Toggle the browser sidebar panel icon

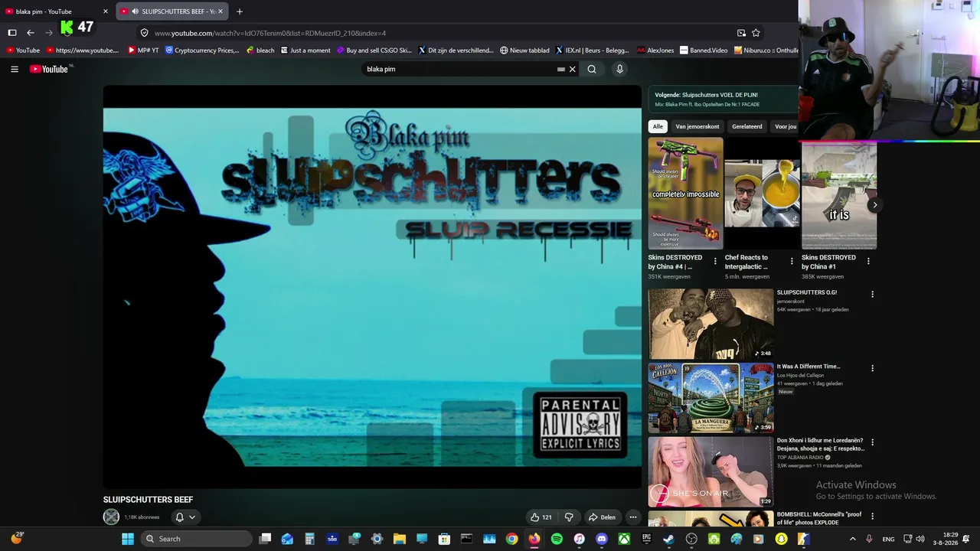pyautogui.click(x=12, y=33)
